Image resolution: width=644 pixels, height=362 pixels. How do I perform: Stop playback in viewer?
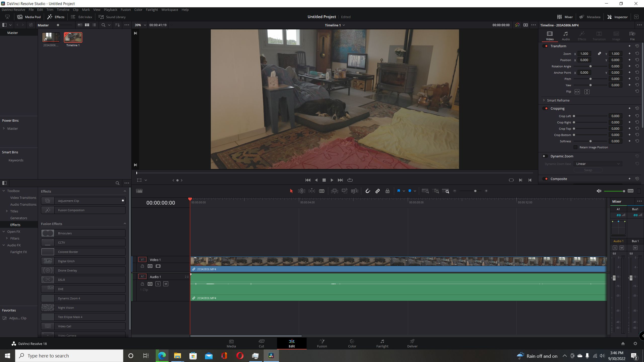pos(324,180)
